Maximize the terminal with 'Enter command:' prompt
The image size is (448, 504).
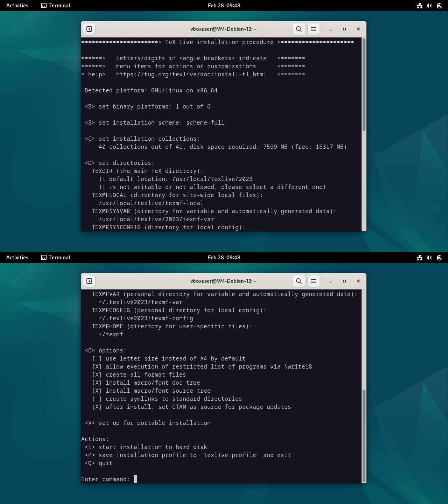pos(344,281)
